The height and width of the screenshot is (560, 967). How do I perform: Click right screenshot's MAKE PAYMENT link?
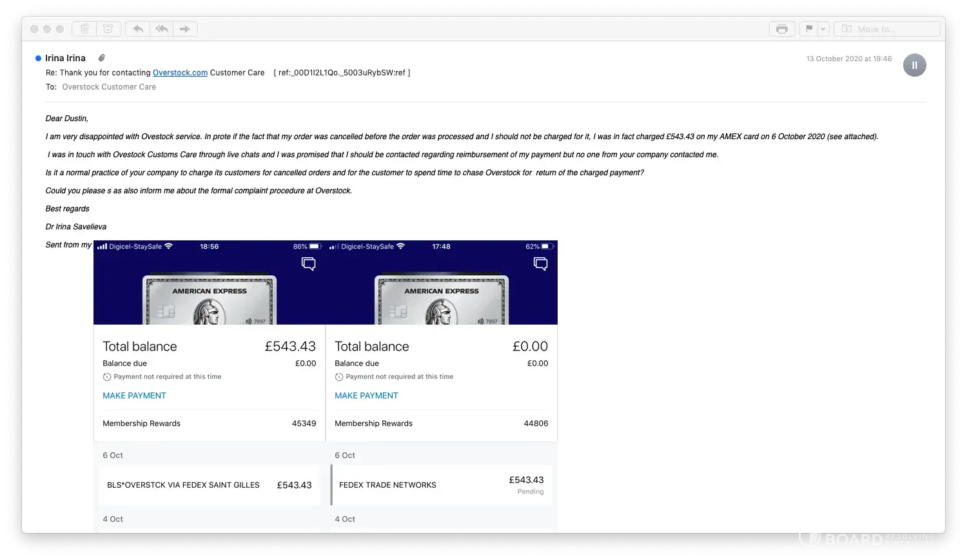(x=366, y=396)
